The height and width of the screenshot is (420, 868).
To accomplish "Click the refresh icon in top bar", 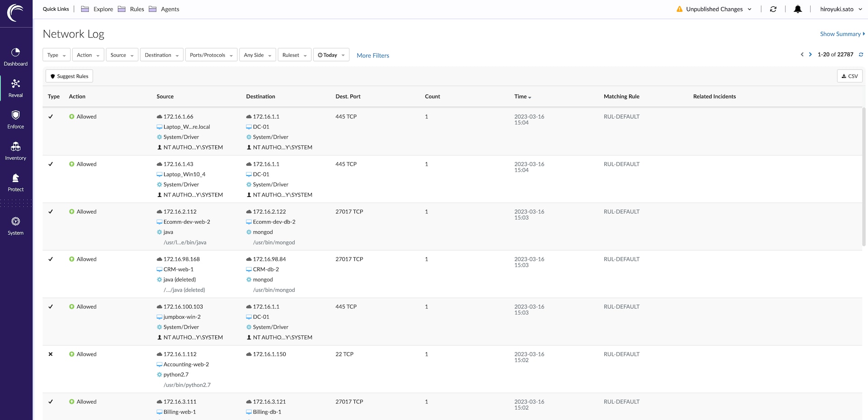I will [x=773, y=9].
